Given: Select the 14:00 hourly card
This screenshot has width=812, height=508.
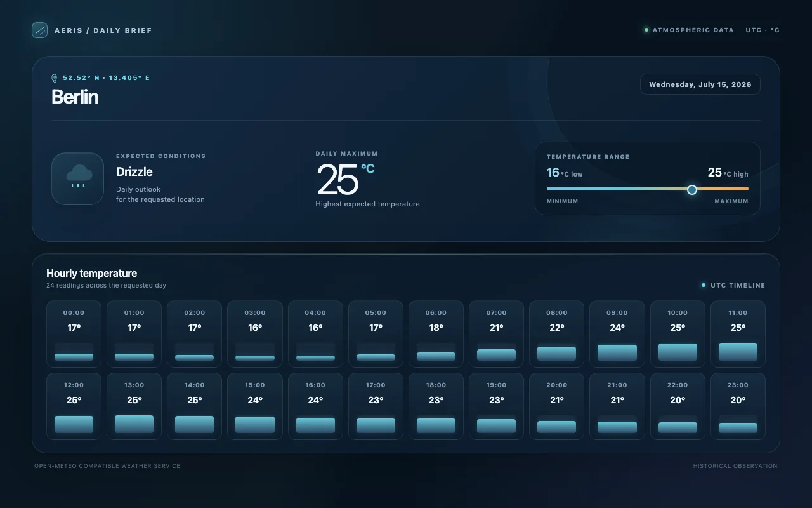Looking at the screenshot, I should 195,406.
